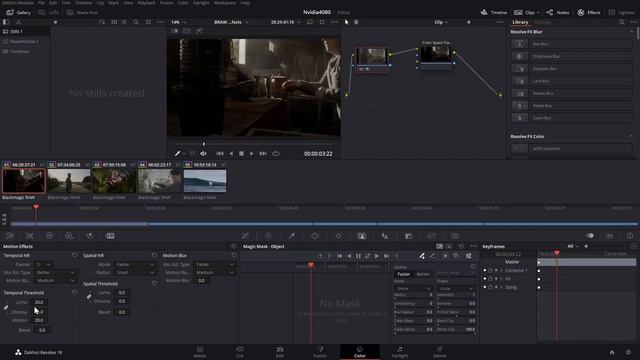Toggle the Effects panel button
Image resolution: width=640 pixels, height=360 pixels.
[589, 13]
